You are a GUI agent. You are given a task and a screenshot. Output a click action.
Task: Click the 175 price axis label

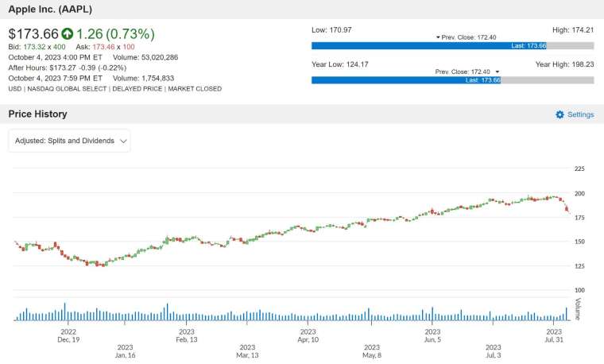[x=579, y=218]
